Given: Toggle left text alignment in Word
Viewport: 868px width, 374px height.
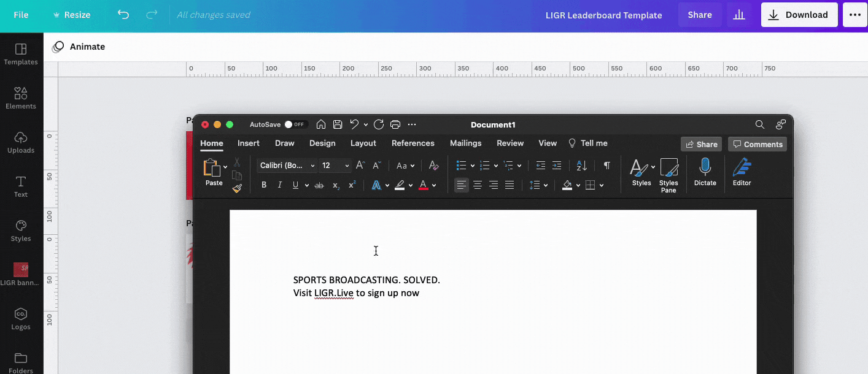Looking at the screenshot, I should click(462, 185).
